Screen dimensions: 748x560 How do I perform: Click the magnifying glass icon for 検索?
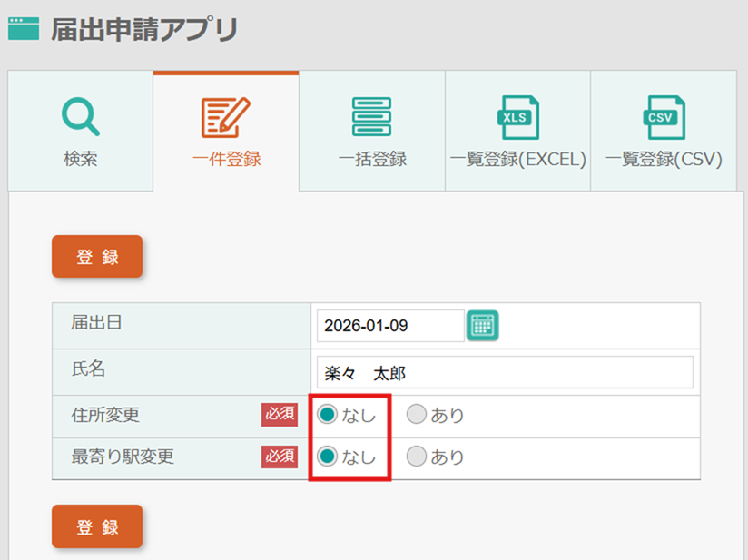[x=80, y=116]
